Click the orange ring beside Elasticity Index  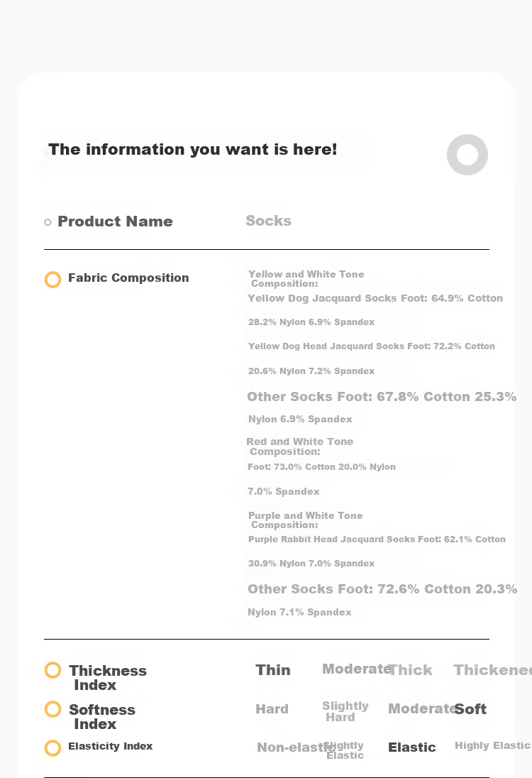click(x=52, y=747)
